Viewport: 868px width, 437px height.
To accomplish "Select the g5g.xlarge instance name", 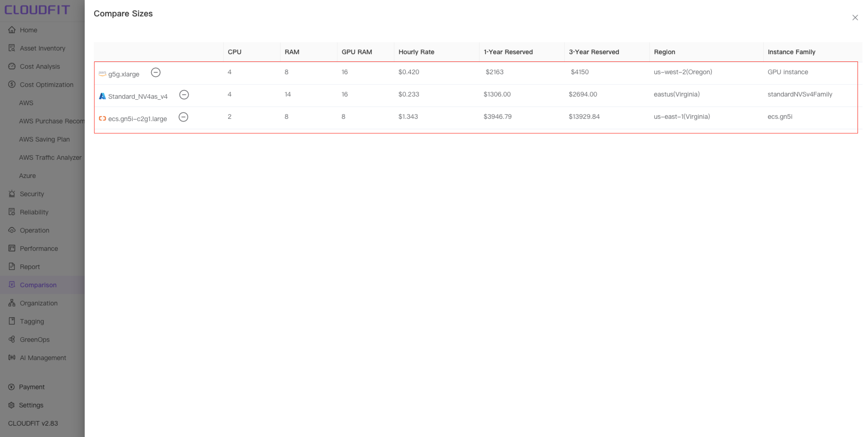I will pos(124,74).
